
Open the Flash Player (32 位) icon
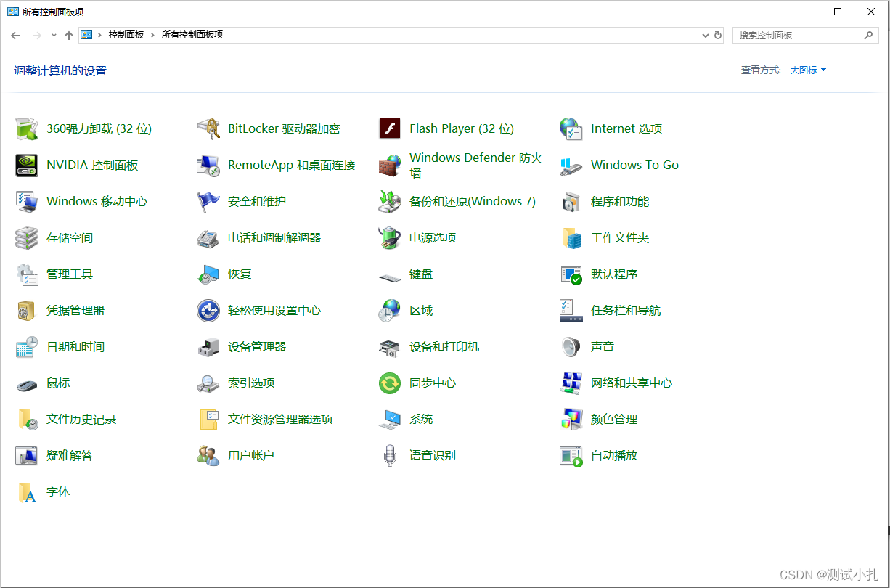[x=390, y=128]
